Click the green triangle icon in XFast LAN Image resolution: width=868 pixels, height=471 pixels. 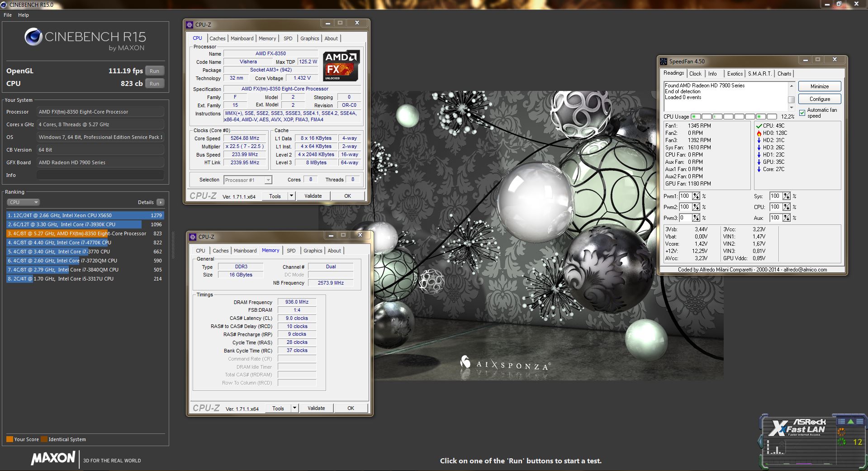850,421
